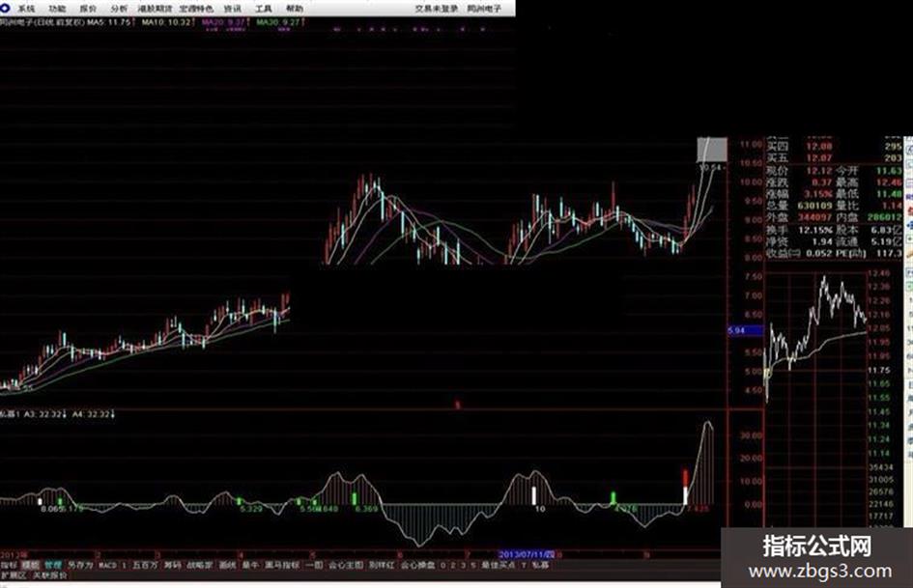Click the 2013/07/11 date marker on time axis
913x588 pixels.
click(x=528, y=555)
